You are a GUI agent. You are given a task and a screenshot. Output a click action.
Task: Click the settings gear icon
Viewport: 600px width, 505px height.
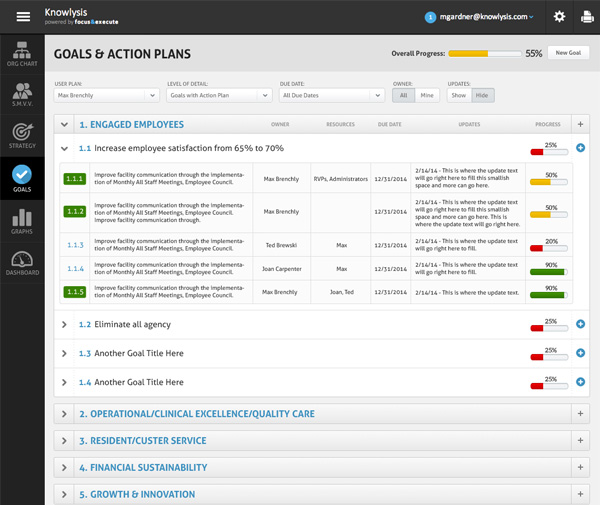559,17
